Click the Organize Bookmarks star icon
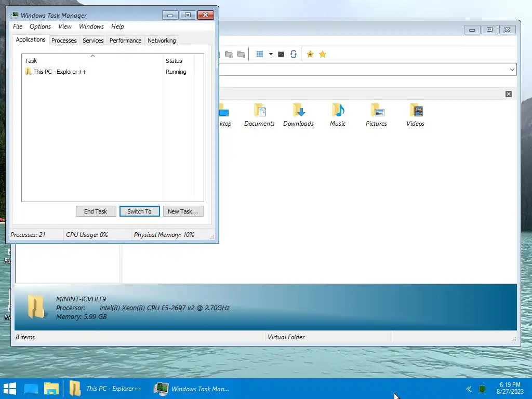The image size is (532, 399). point(323,54)
